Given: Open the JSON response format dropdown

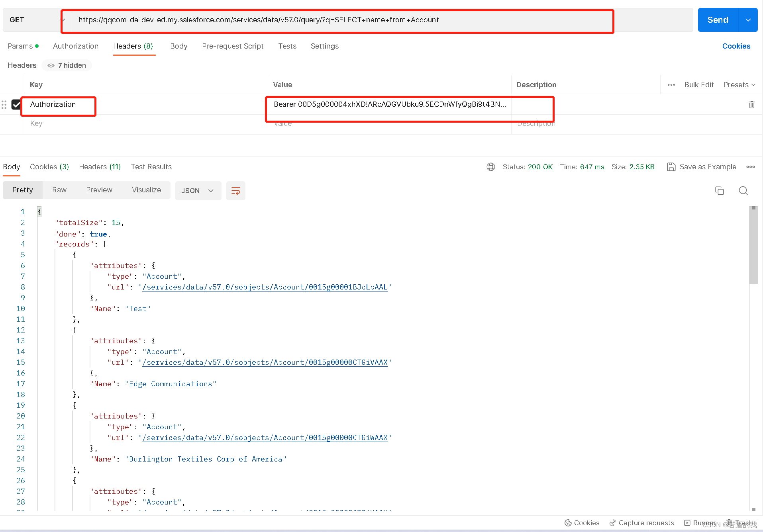Looking at the screenshot, I should tap(198, 190).
